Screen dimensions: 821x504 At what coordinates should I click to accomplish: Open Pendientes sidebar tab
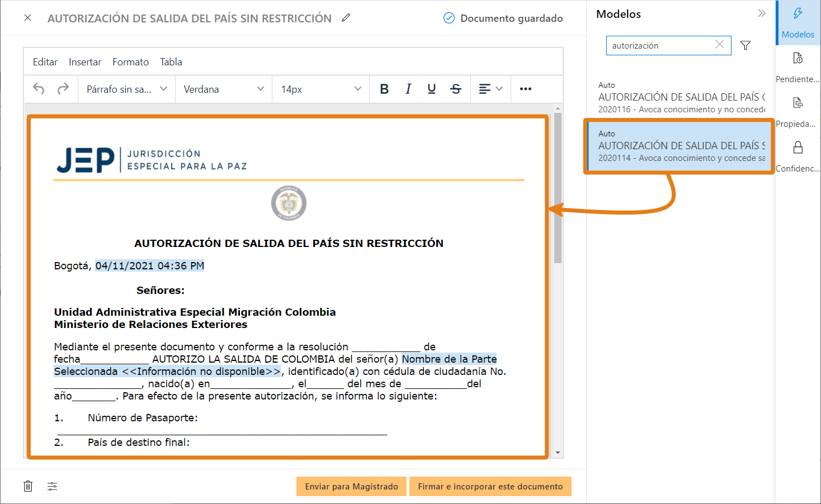pyautogui.click(x=798, y=68)
